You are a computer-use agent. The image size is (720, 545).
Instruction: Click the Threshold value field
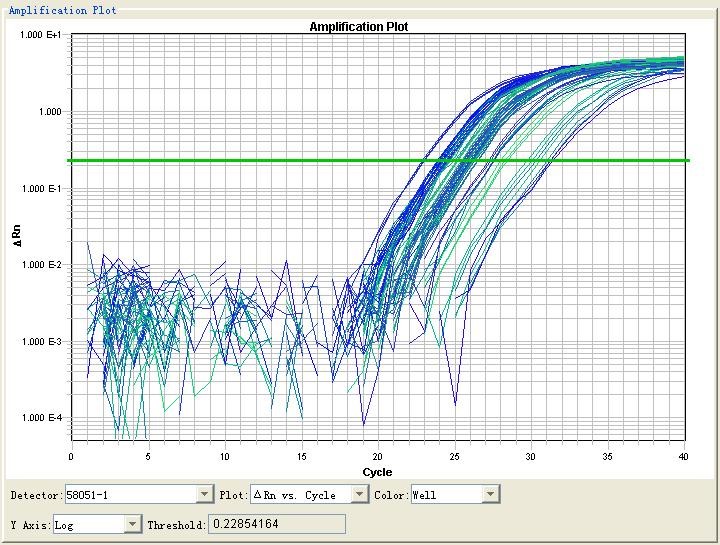point(276,524)
